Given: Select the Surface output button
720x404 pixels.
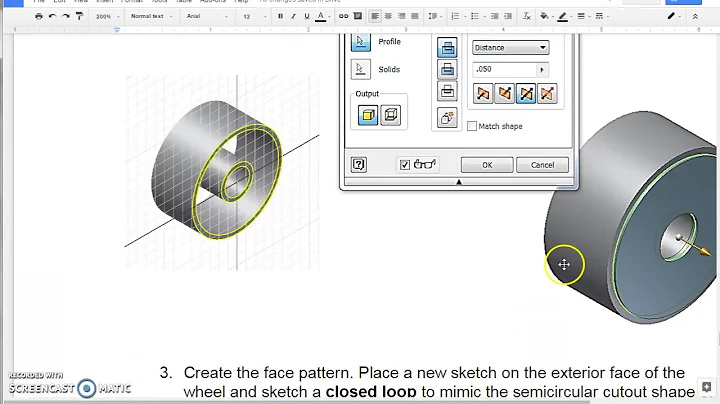Looking at the screenshot, I should click(x=391, y=114).
